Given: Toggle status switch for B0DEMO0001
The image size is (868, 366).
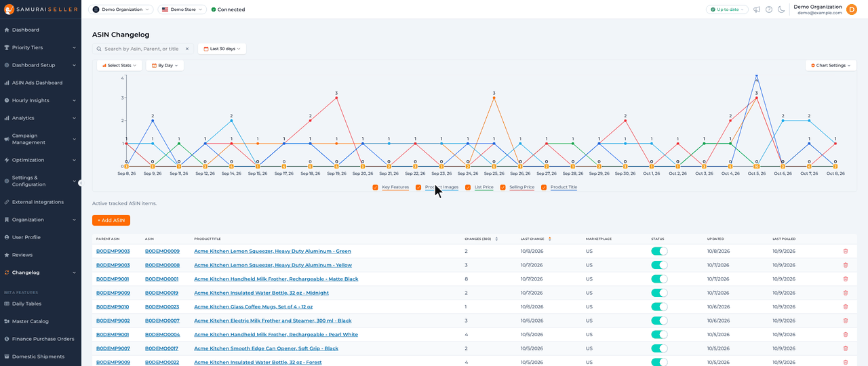Looking at the screenshot, I should (659, 279).
